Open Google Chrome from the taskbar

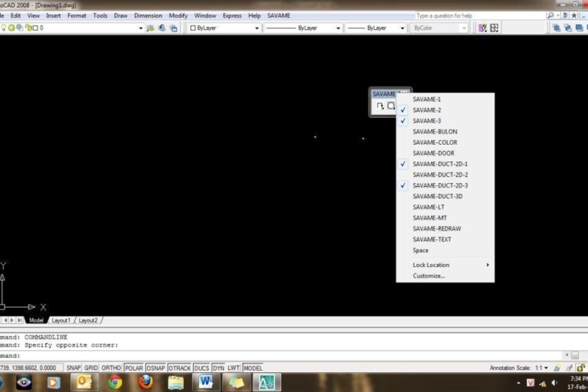(115, 382)
